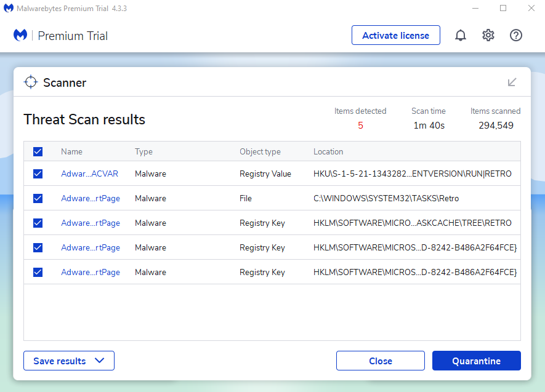Uncheck the checkbox for the ASKCACHE\TREE\RETRO row

(38, 223)
